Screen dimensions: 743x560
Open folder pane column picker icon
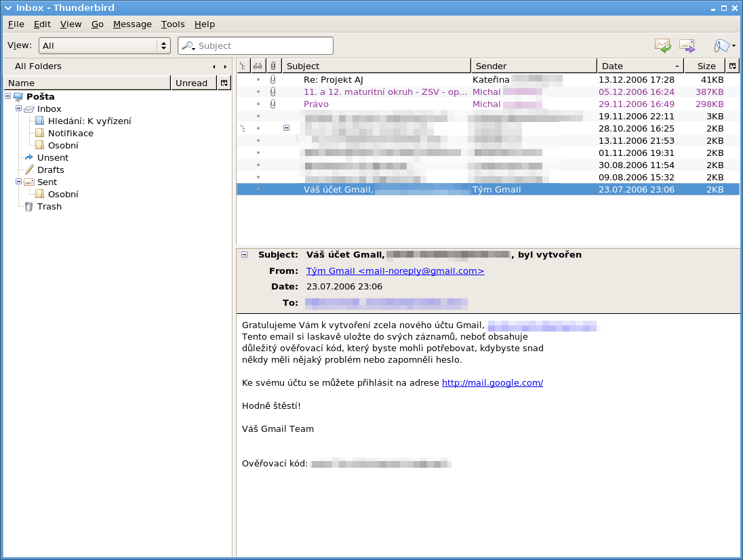pos(224,83)
